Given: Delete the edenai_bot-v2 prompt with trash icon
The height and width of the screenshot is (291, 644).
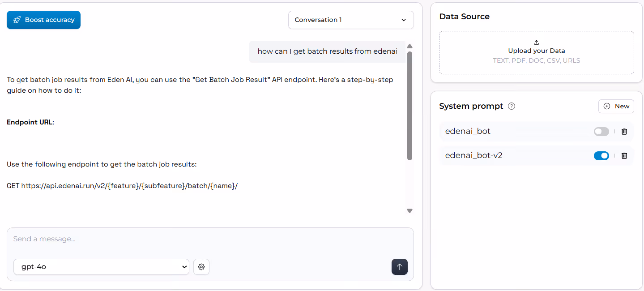Looking at the screenshot, I should coord(624,156).
